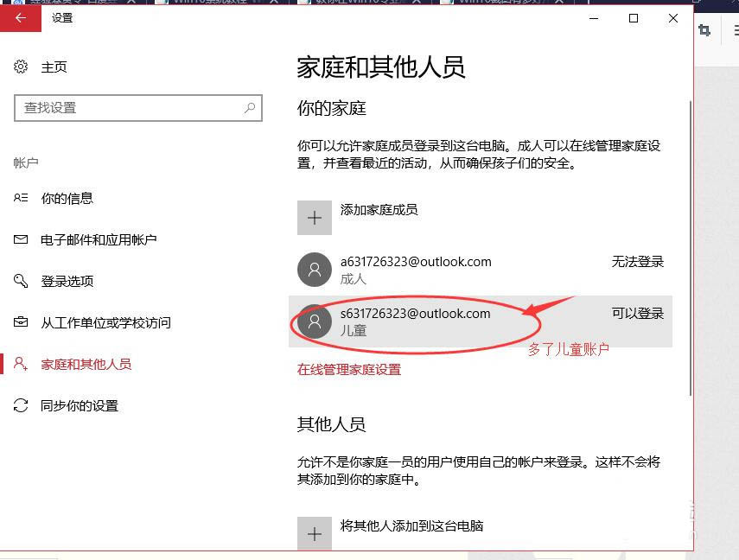Click into the 查找设置 search field
The image size is (739, 560).
pyautogui.click(x=130, y=108)
